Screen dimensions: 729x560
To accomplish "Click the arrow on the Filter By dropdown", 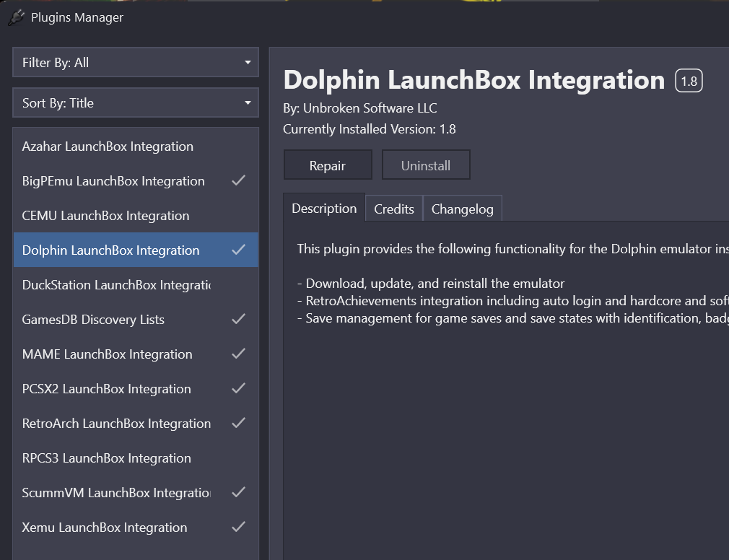I will (248, 63).
